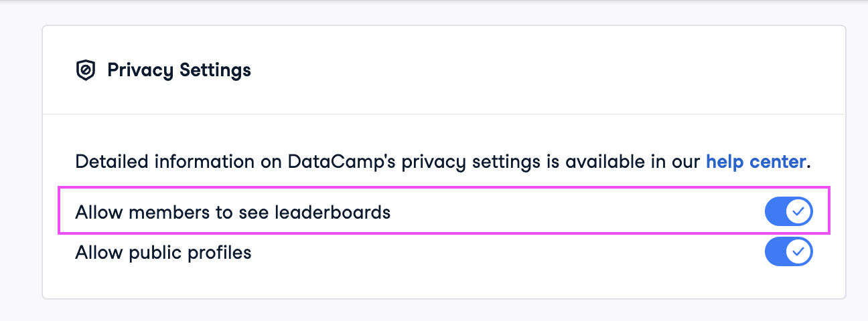Disable the Allow public profiles switch

point(788,252)
